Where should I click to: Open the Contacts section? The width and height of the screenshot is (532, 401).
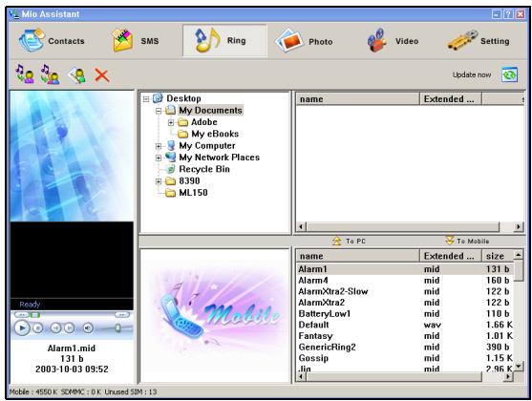52,41
